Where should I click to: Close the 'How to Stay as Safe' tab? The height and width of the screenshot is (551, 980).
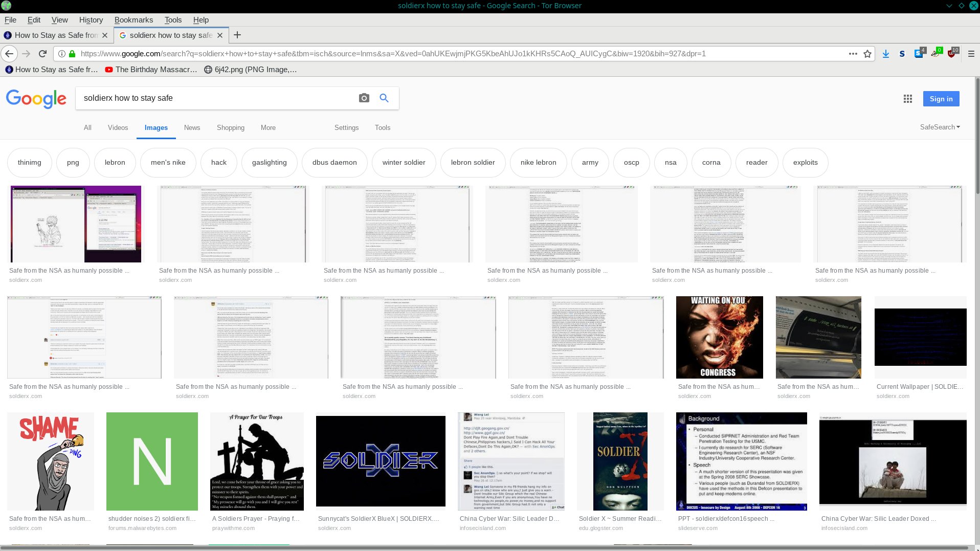pyautogui.click(x=105, y=35)
